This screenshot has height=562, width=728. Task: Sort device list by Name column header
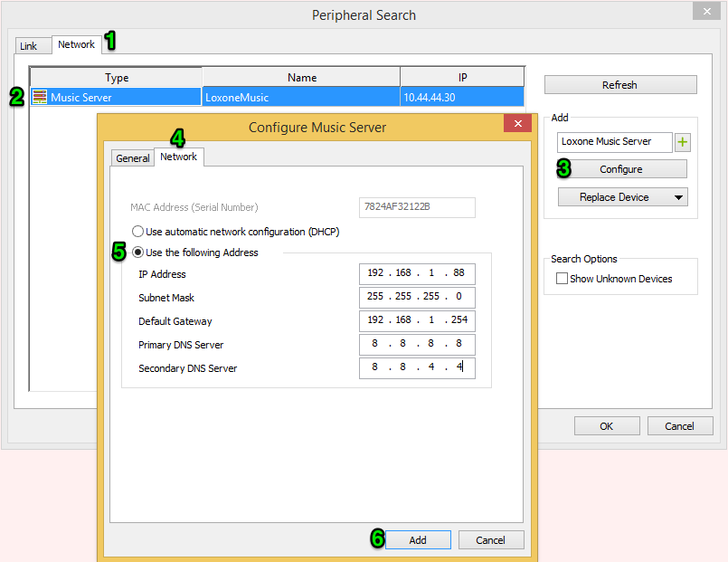coord(301,78)
